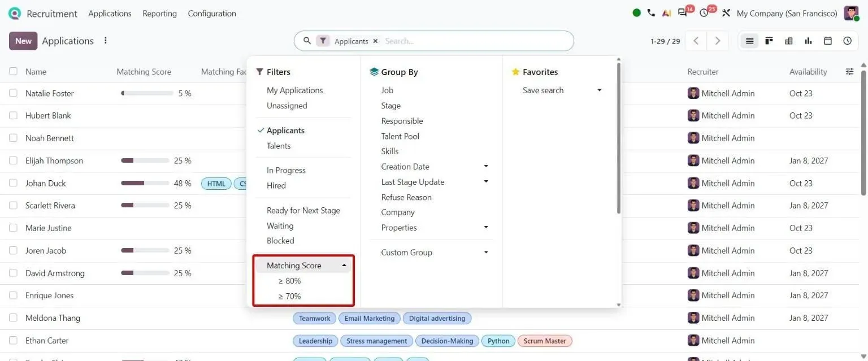This screenshot has width=868, height=361.
Task: Check the Scarlett Rivera row checkbox
Action: (13, 206)
